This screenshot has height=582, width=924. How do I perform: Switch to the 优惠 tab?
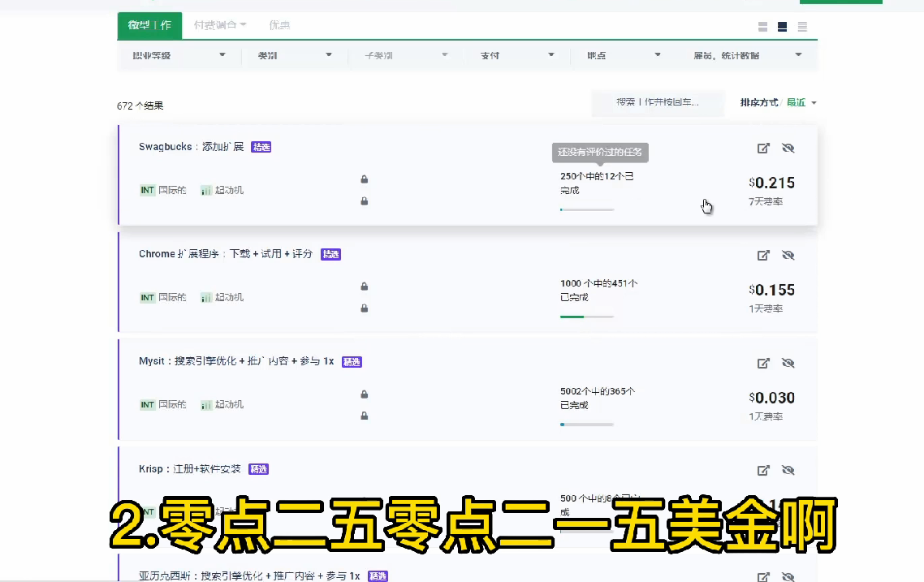point(279,25)
